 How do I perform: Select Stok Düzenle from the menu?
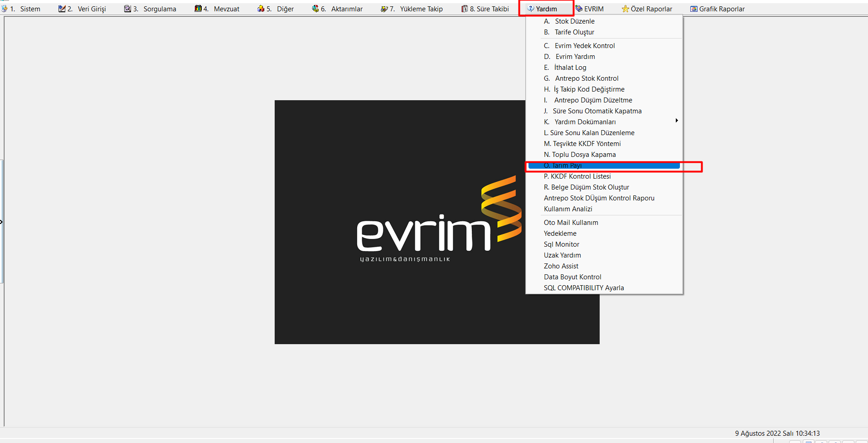coord(604,21)
